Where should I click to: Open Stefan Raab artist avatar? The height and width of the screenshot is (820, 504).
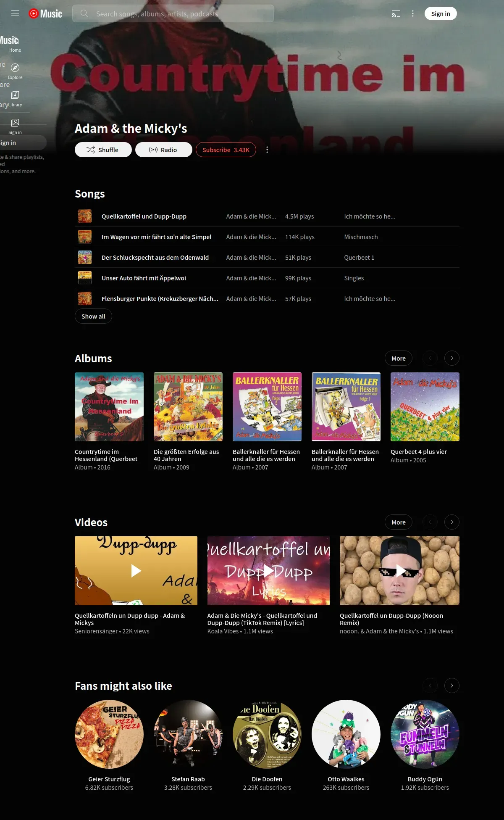[188, 734]
